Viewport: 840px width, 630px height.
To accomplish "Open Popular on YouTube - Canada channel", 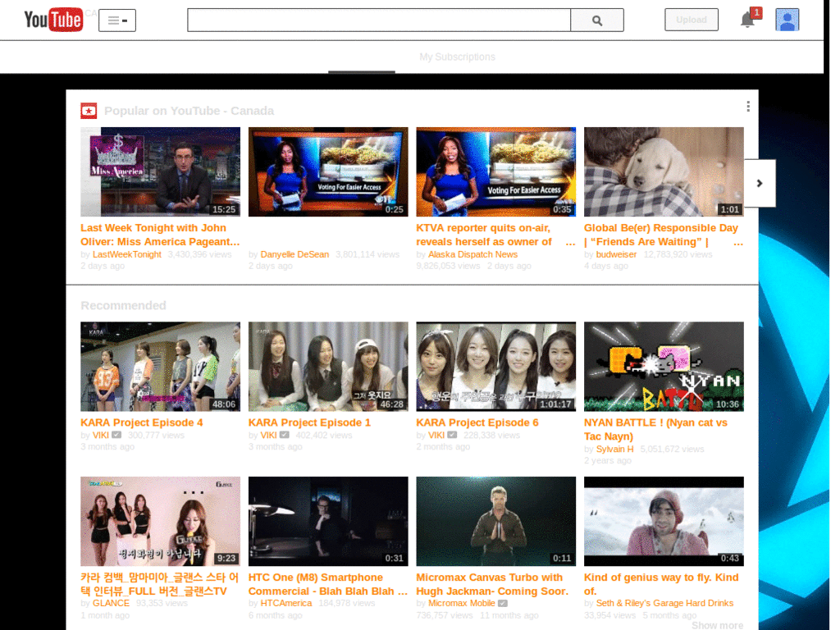I will [x=189, y=111].
